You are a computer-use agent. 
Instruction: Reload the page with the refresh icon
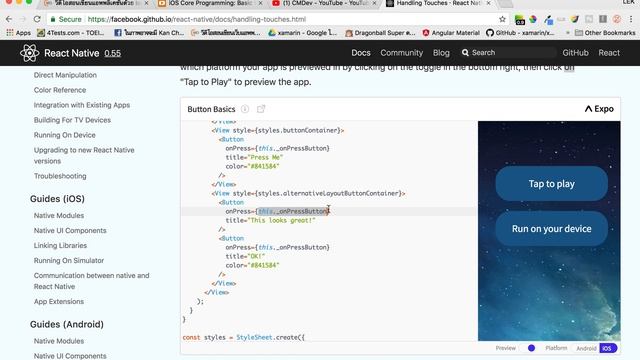37,19
